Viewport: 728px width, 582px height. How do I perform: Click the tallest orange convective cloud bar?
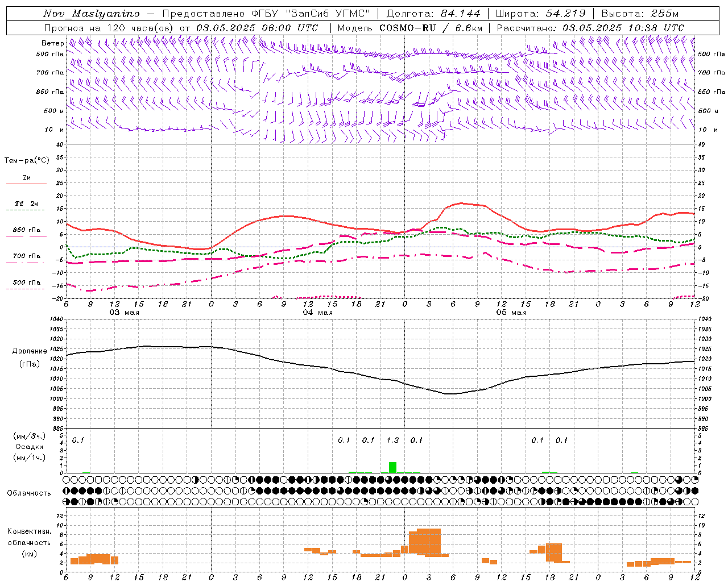point(429,542)
